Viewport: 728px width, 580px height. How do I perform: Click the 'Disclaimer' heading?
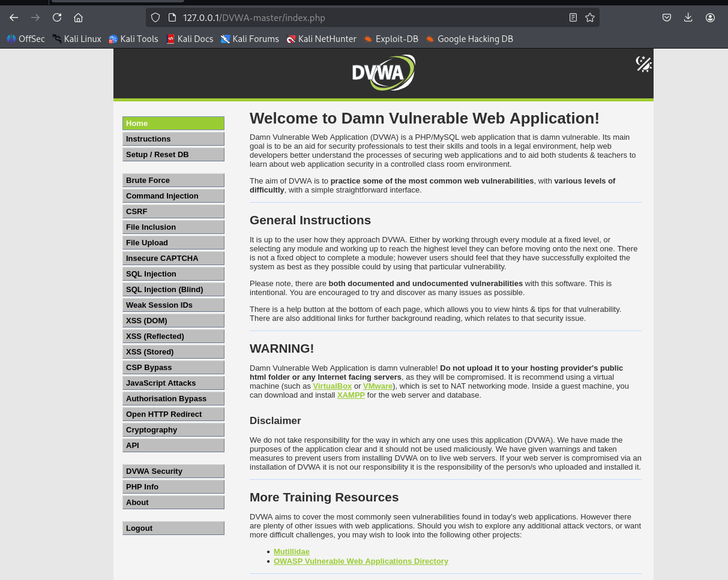click(x=275, y=420)
